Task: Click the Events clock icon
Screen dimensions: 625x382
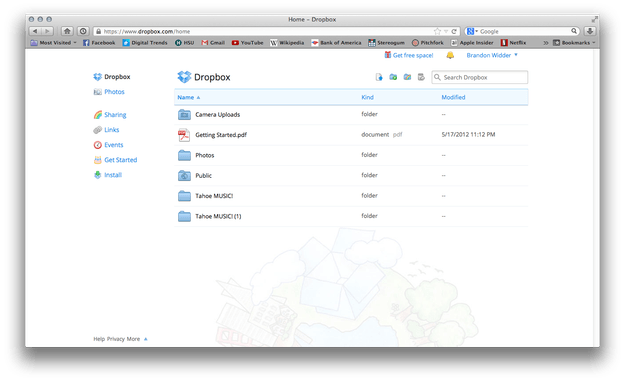Action: tap(98, 145)
